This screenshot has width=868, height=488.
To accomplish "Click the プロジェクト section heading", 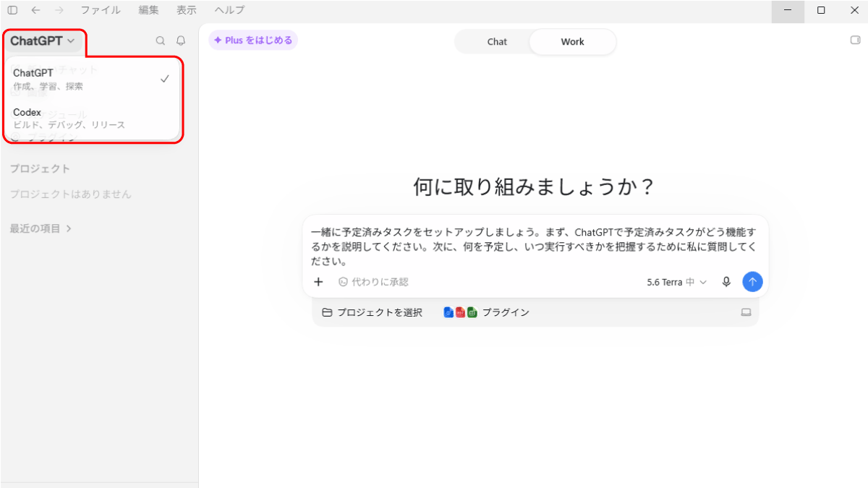I will [40, 168].
